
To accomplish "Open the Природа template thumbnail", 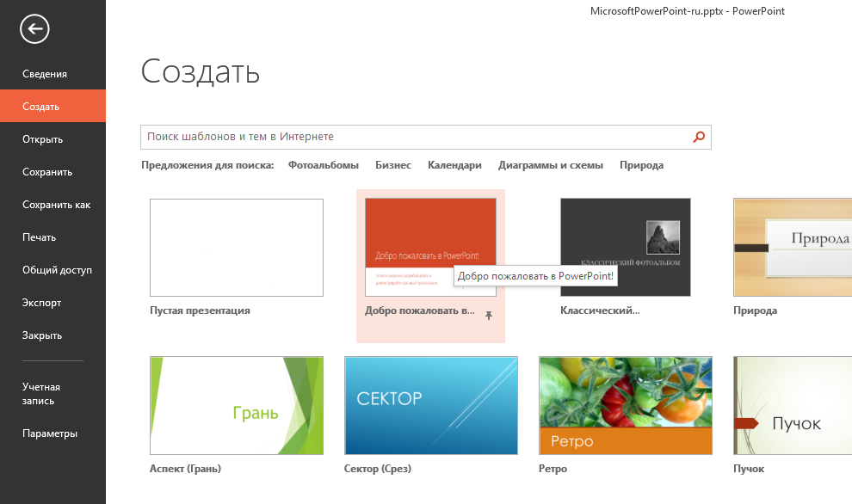I will click(792, 247).
